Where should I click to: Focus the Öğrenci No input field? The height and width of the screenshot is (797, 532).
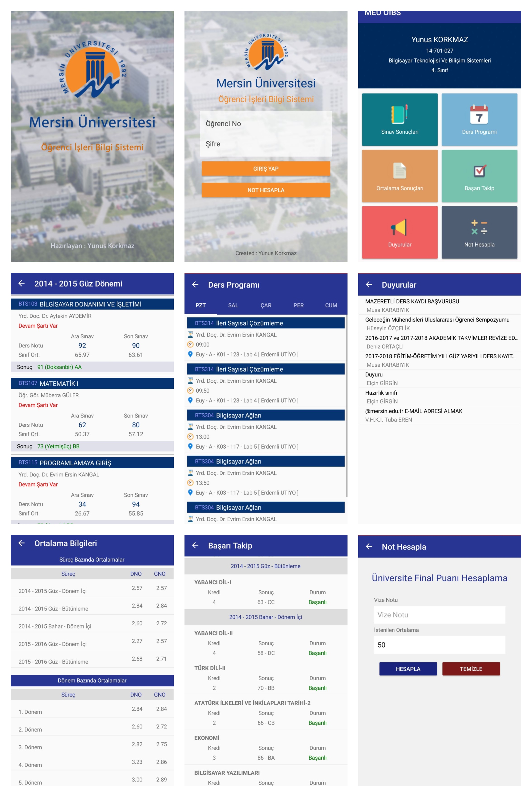(266, 124)
